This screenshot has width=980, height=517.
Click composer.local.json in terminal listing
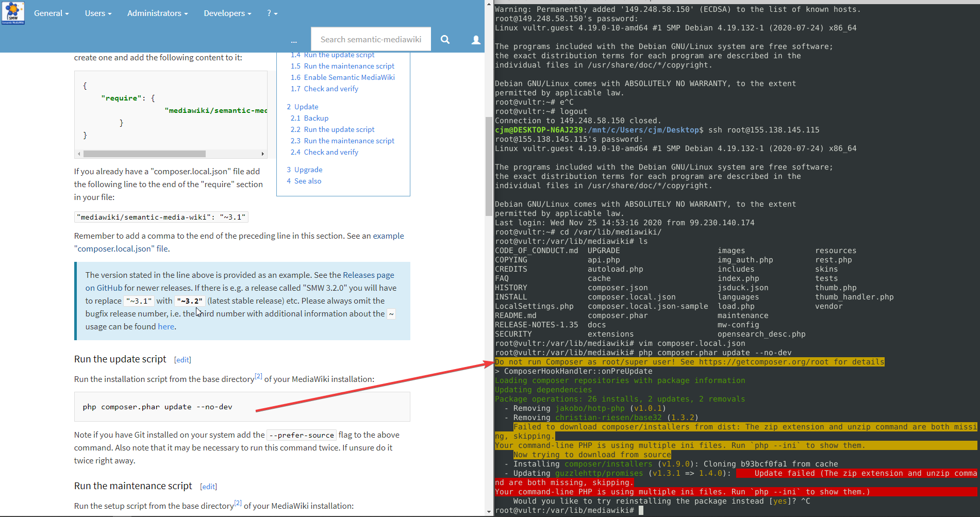tap(632, 297)
